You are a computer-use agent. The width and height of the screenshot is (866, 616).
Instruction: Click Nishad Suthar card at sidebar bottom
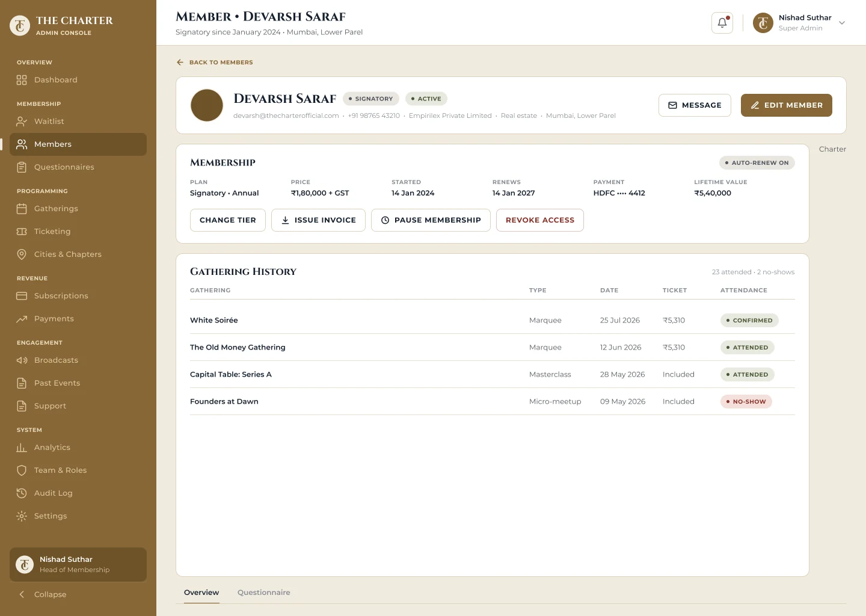click(x=78, y=564)
